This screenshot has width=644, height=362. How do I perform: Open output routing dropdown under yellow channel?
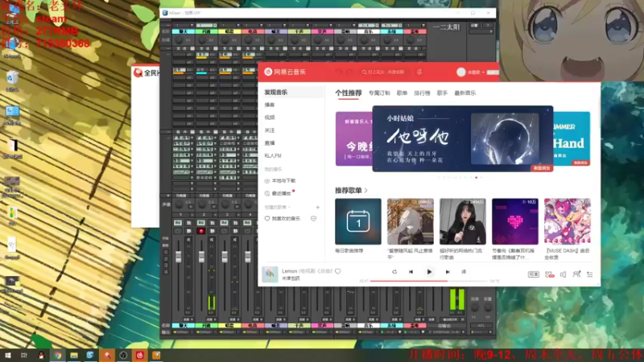point(229,332)
